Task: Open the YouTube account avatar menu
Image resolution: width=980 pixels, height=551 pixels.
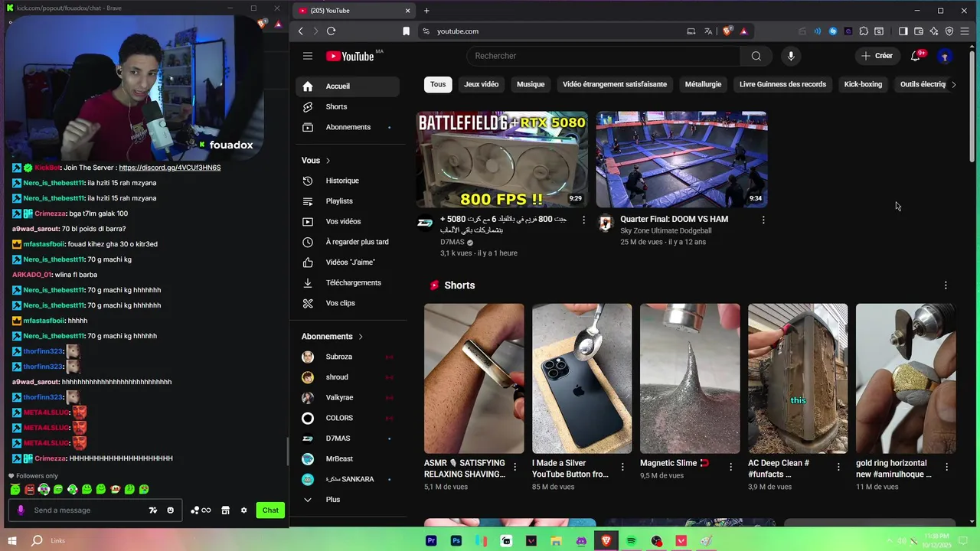Action: [945, 56]
